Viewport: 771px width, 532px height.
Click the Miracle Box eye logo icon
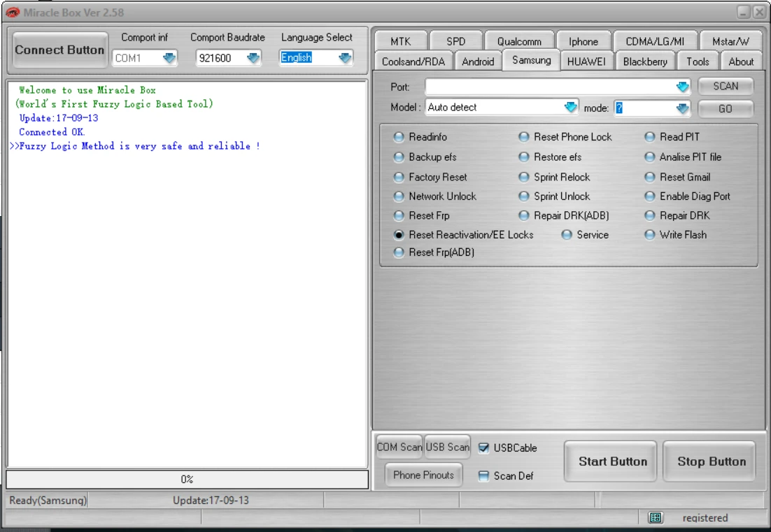[x=13, y=13]
